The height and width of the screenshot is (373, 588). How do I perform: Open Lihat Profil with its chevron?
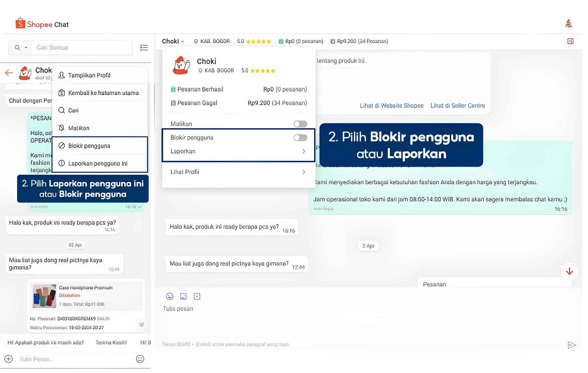coord(304,172)
